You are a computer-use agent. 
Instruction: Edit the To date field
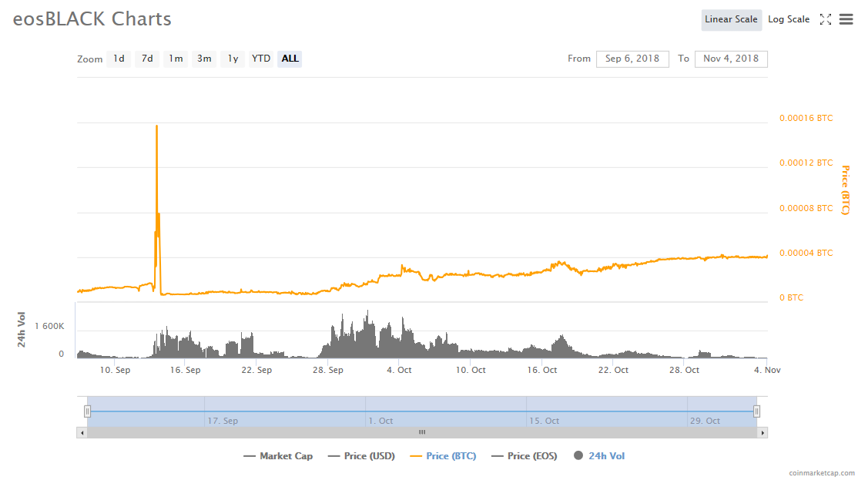coord(731,59)
